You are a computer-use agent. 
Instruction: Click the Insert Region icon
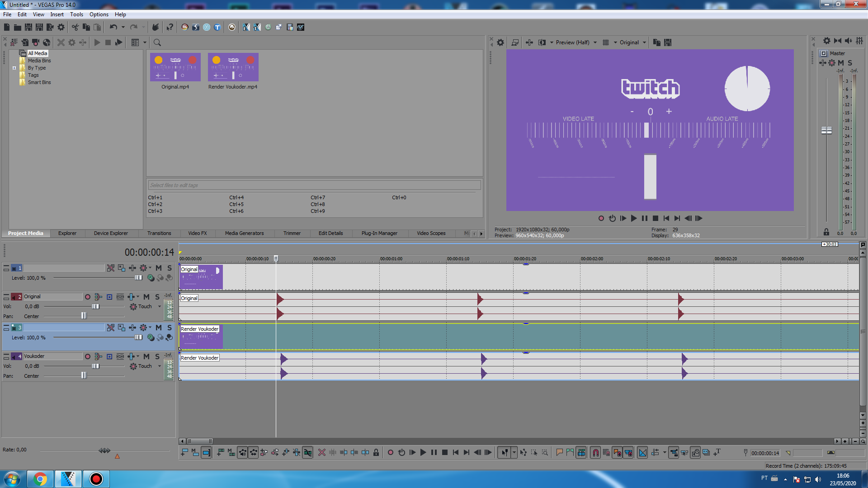[x=570, y=452]
